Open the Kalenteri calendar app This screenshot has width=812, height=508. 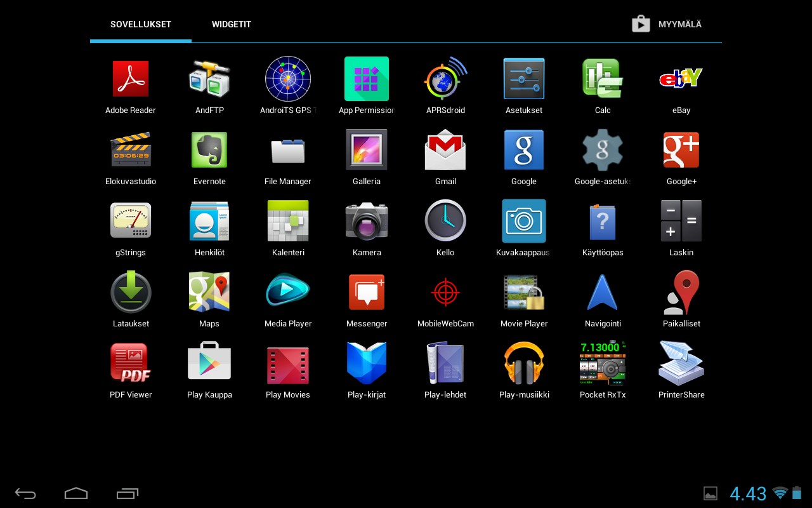click(288, 221)
